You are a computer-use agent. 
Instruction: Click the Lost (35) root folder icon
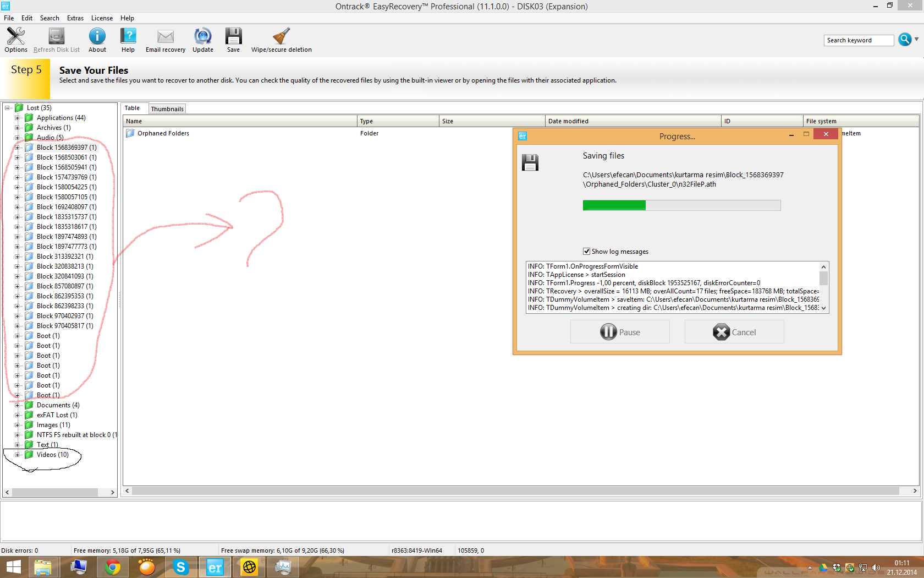tap(19, 108)
